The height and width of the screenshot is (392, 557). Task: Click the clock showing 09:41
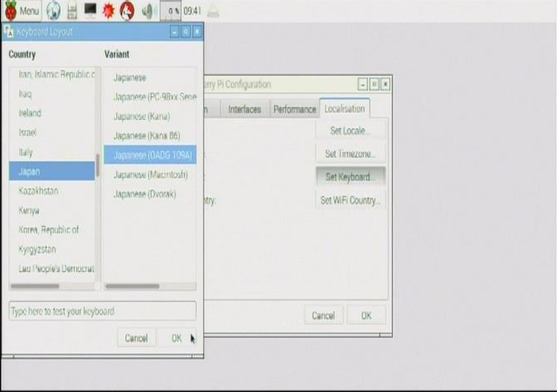(x=192, y=11)
